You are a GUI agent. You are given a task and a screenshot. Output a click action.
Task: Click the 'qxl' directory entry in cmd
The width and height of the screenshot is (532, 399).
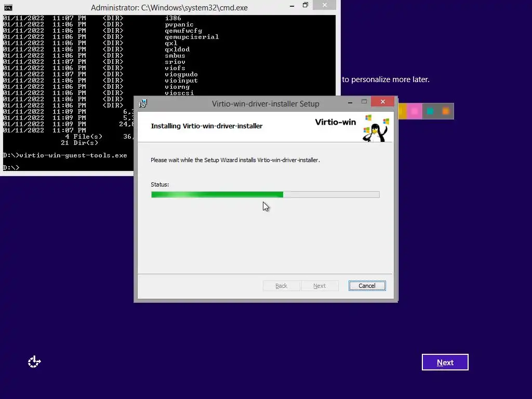point(171,43)
